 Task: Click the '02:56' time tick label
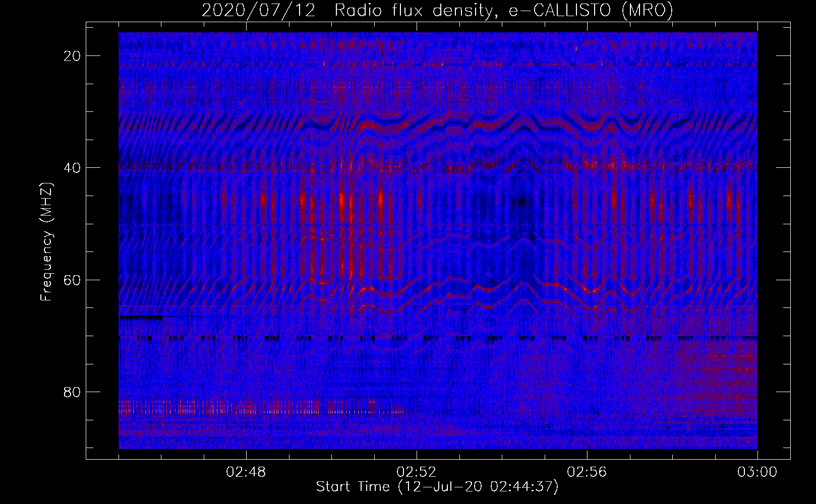pyautogui.click(x=587, y=472)
